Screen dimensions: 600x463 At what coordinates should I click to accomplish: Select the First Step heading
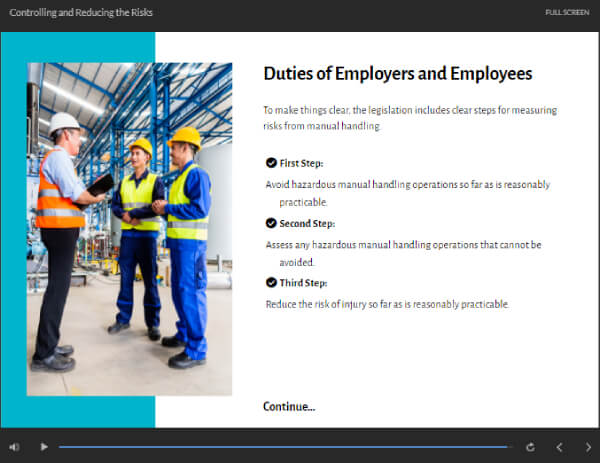[x=301, y=163]
